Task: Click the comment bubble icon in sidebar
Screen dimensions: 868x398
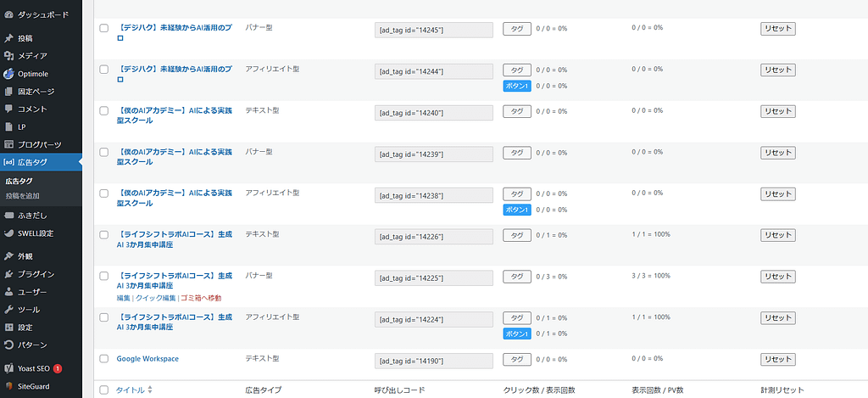Action: (x=8, y=109)
